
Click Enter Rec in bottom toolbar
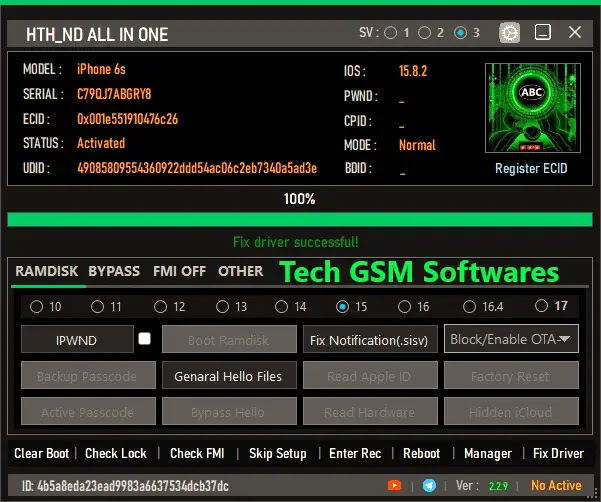click(x=355, y=453)
